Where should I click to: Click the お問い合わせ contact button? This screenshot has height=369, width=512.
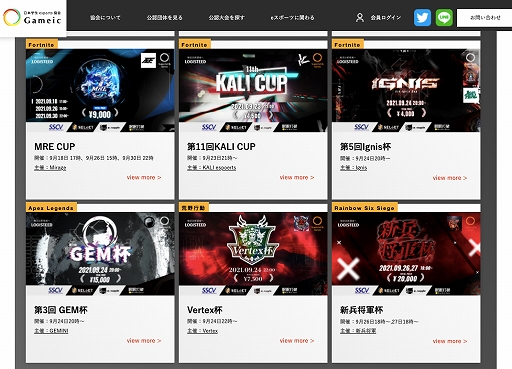pyautogui.click(x=484, y=18)
